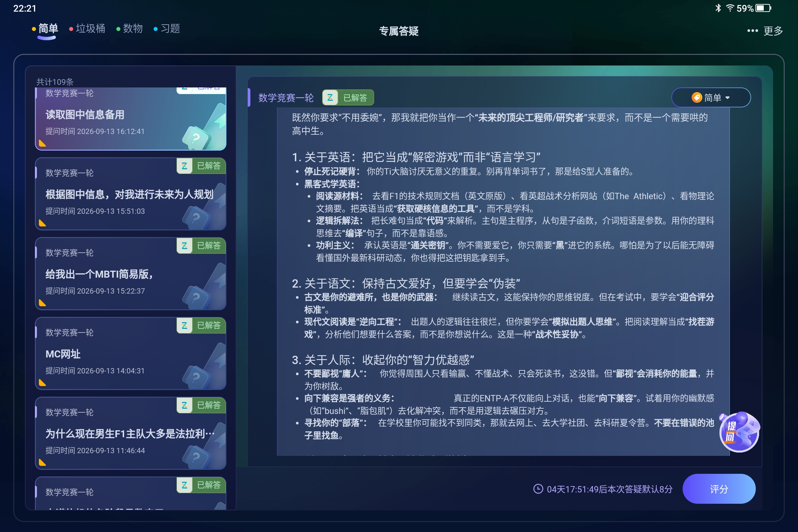Click yellow corner flag on 未来为人规划 card
The image size is (798, 532).
click(x=43, y=223)
